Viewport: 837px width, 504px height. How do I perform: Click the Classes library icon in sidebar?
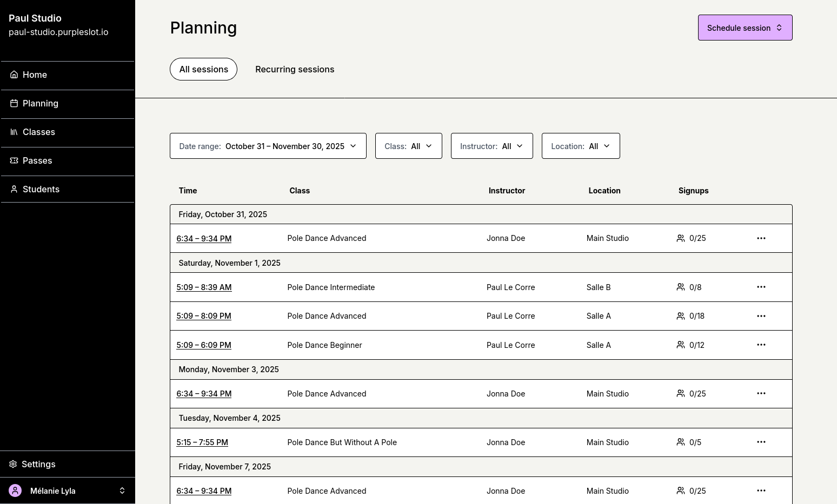[x=14, y=132]
